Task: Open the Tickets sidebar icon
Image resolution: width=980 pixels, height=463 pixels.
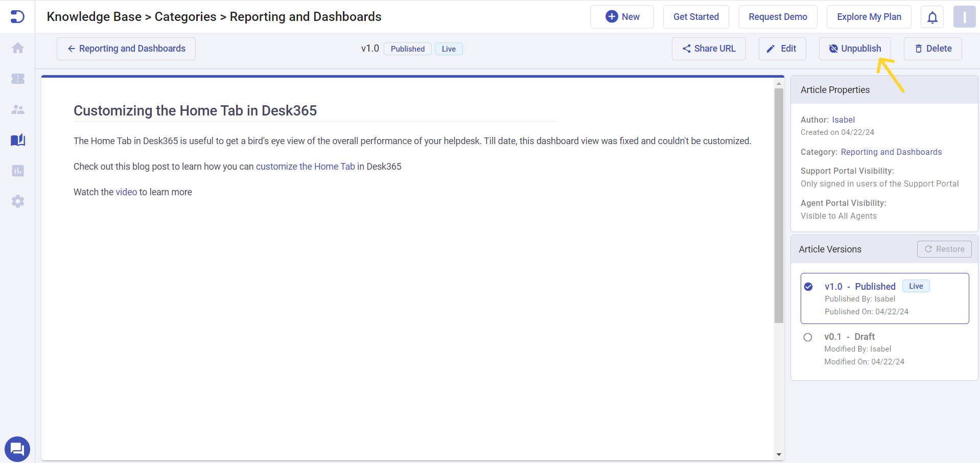Action: [18, 79]
